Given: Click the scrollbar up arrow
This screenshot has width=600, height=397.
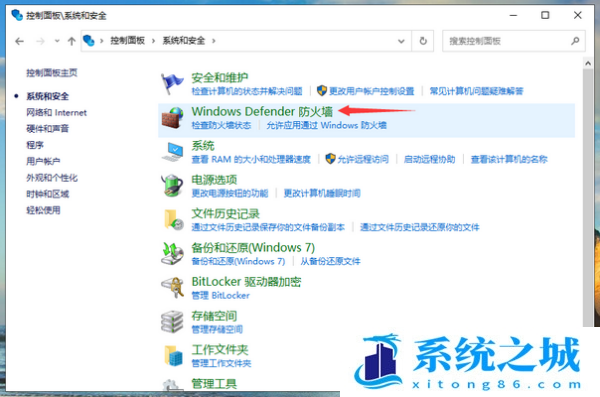Looking at the screenshot, I should (588, 63).
